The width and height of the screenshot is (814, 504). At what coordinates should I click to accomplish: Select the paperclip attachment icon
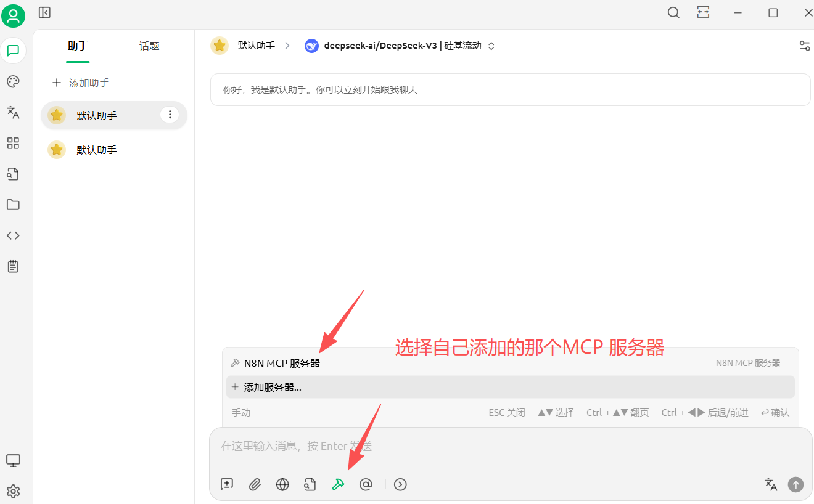click(x=255, y=484)
